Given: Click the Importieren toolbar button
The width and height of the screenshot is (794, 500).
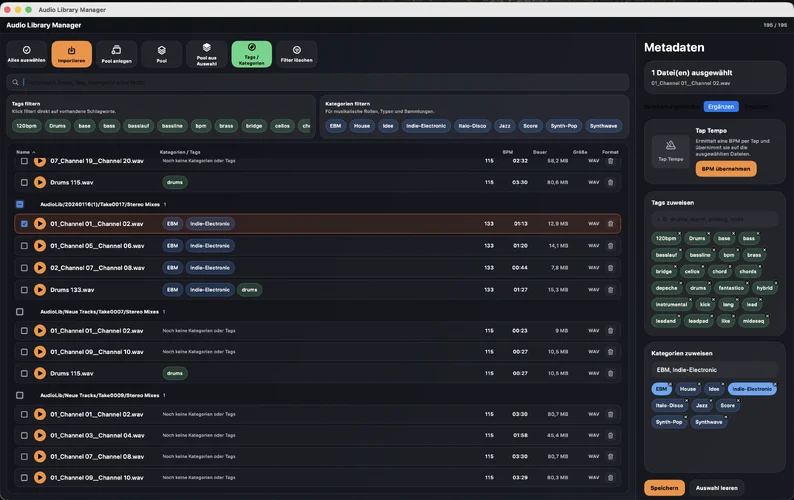Looking at the screenshot, I should click(x=71, y=54).
